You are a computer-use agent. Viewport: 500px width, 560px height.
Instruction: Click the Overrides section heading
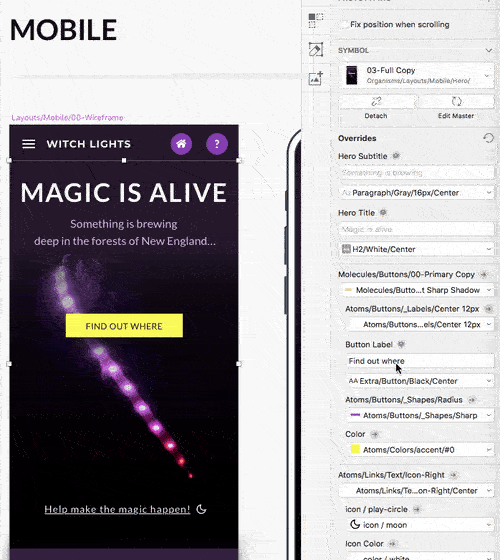pyautogui.click(x=357, y=138)
